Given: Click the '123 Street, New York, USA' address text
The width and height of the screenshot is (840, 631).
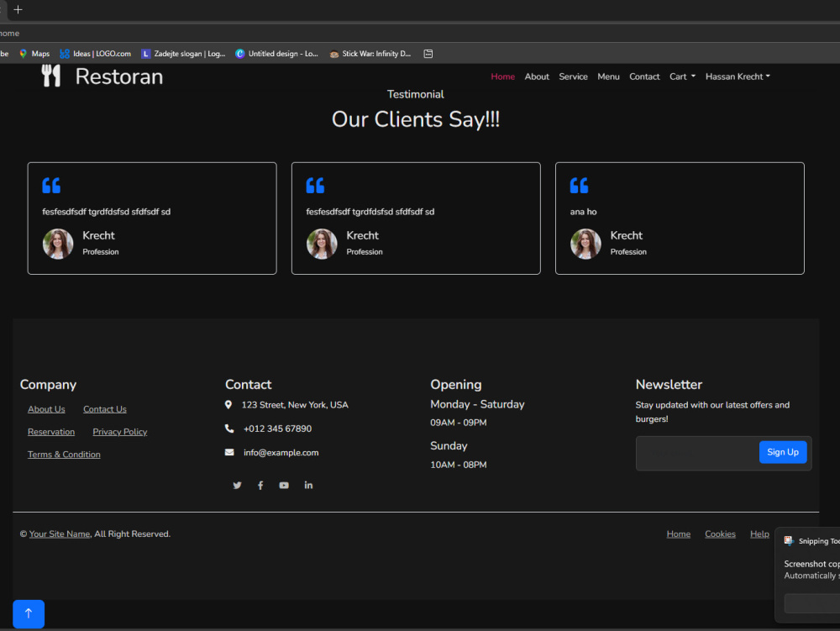Looking at the screenshot, I should 295,405.
